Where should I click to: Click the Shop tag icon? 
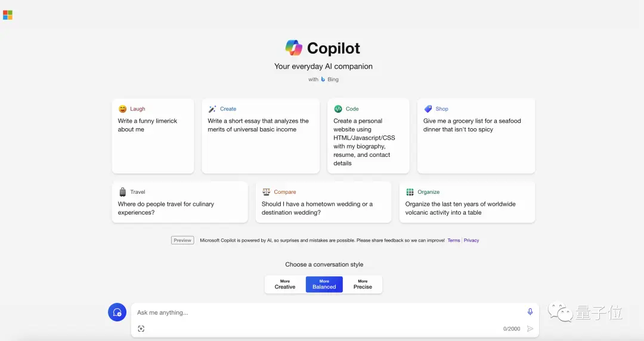pyautogui.click(x=428, y=109)
